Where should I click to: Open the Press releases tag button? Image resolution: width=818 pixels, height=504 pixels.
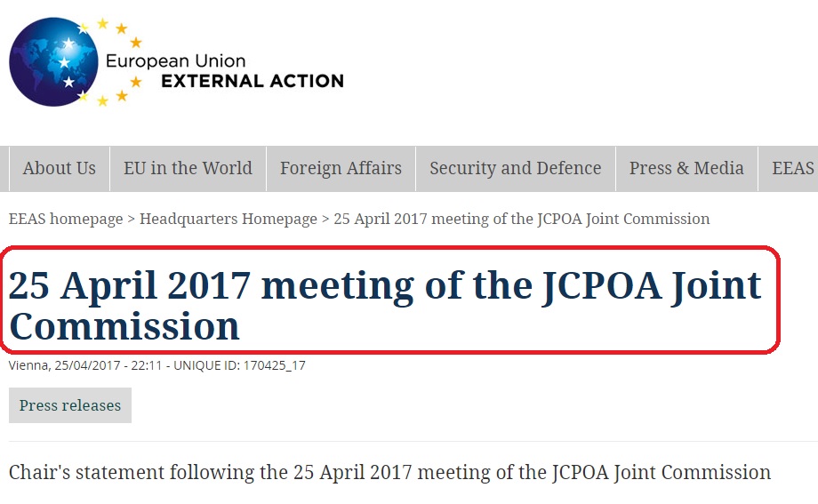click(x=70, y=405)
